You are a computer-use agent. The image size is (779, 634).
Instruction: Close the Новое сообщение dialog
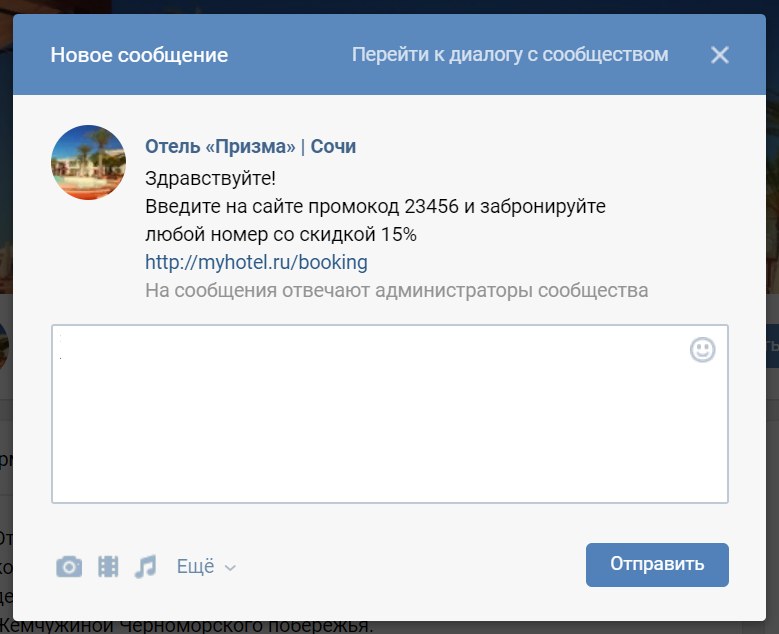click(720, 55)
